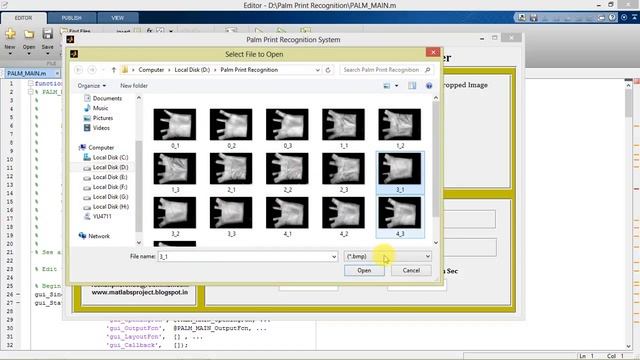Open the Organize dropdown menu

click(92, 86)
